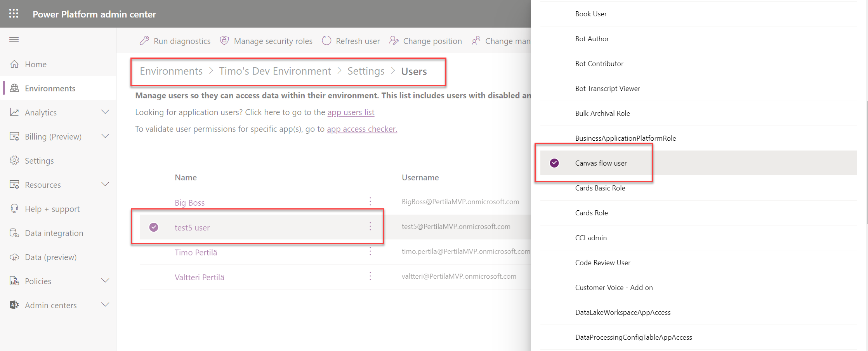
Task: Click the Home icon in sidebar
Action: pyautogui.click(x=14, y=64)
